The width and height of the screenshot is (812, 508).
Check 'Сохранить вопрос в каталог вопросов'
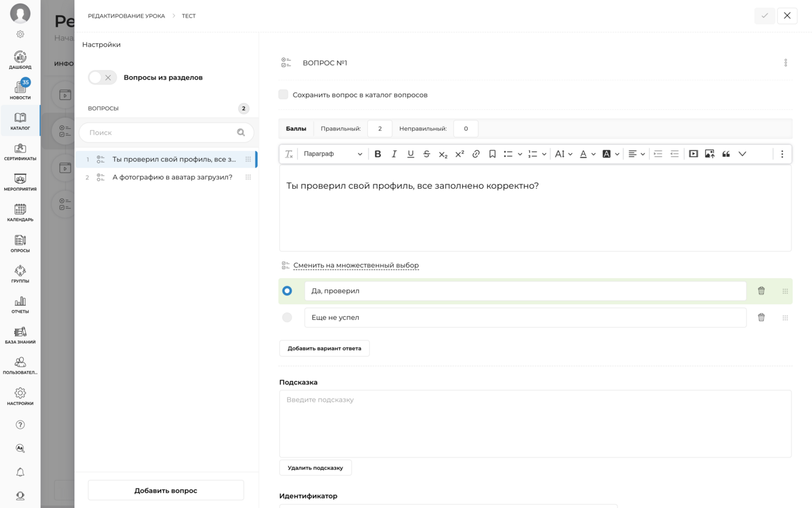tap(284, 94)
